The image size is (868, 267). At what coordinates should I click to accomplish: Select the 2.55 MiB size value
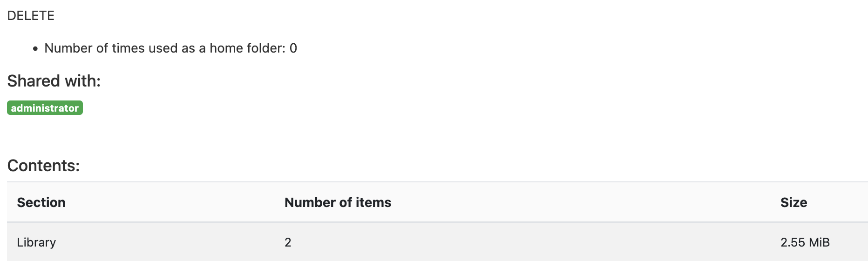pyautogui.click(x=805, y=242)
